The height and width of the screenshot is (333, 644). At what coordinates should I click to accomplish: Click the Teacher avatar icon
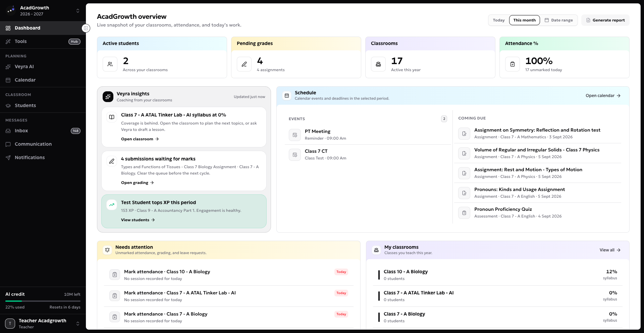(x=10, y=324)
